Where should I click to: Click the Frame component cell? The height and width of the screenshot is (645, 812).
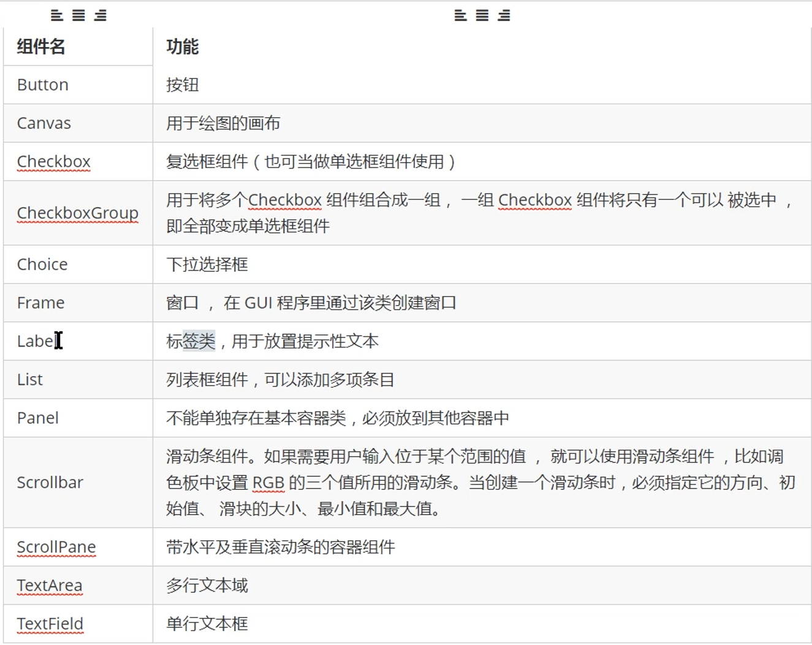click(x=78, y=303)
